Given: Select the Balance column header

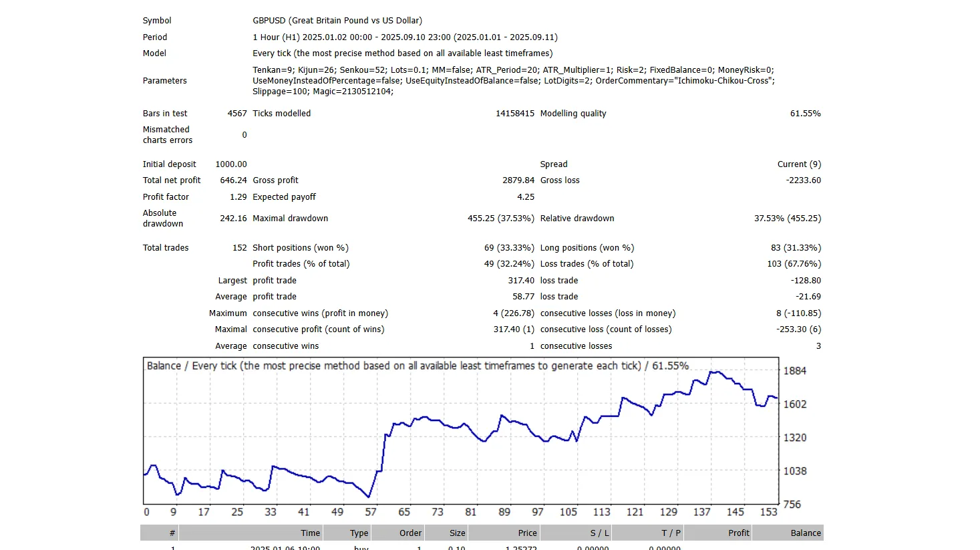Looking at the screenshot, I should (805, 533).
